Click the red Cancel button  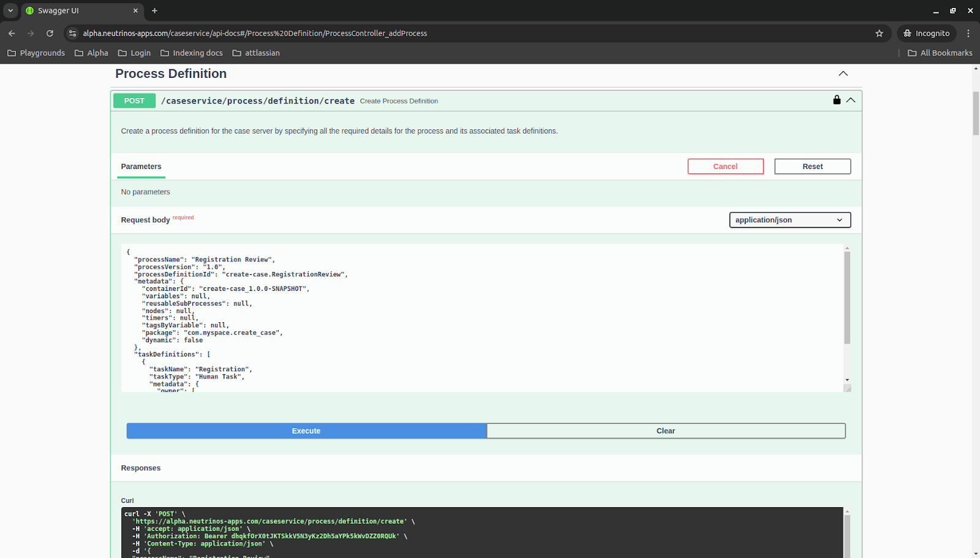[725, 167]
